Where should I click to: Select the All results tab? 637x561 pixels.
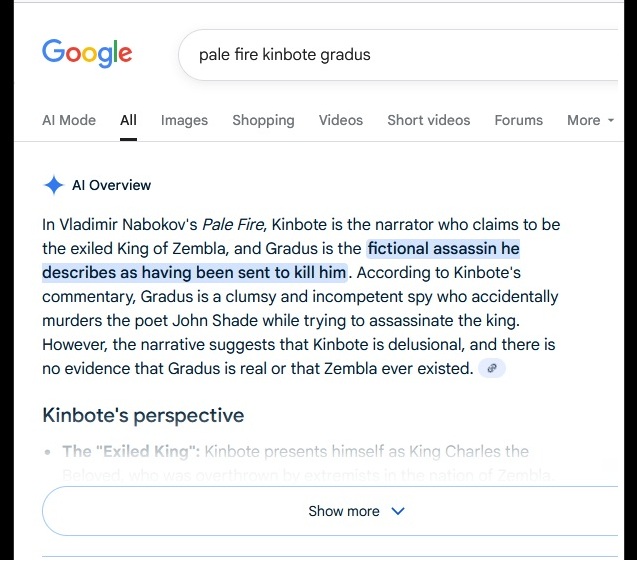point(128,120)
